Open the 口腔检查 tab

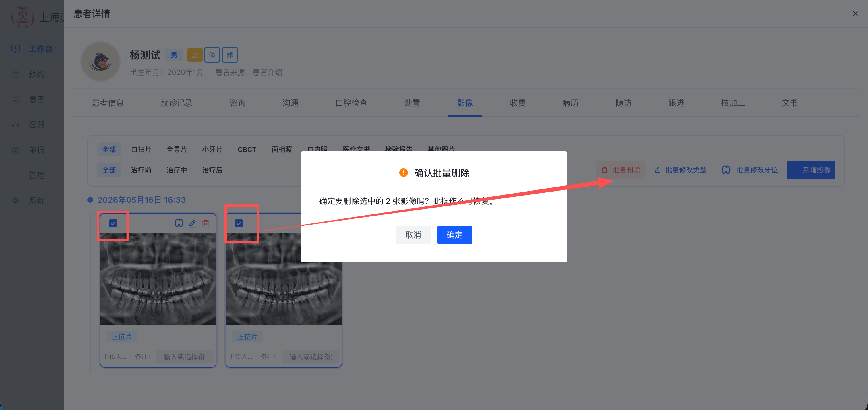(x=351, y=103)
